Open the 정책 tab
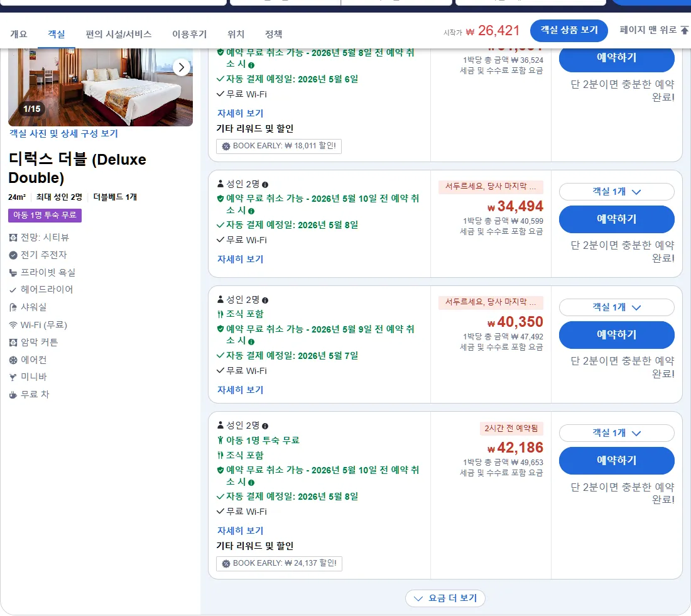Image resolution: width=691 pixels, height=616 pixels. 274,34
